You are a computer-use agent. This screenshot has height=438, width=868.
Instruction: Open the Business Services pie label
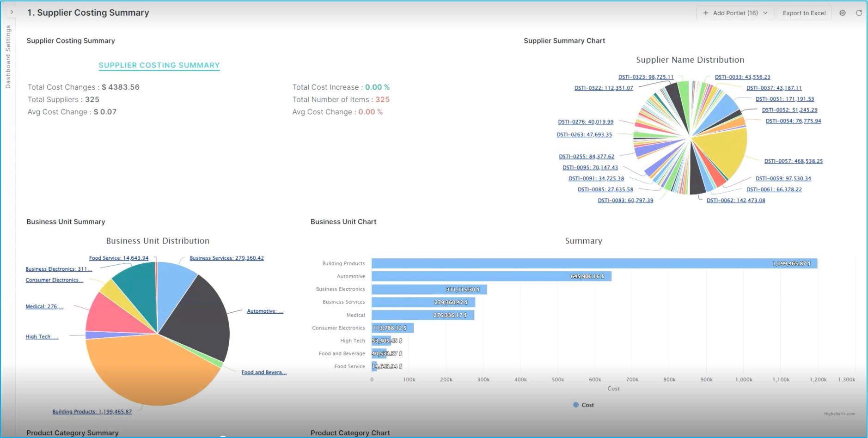[x=226, y=258]
